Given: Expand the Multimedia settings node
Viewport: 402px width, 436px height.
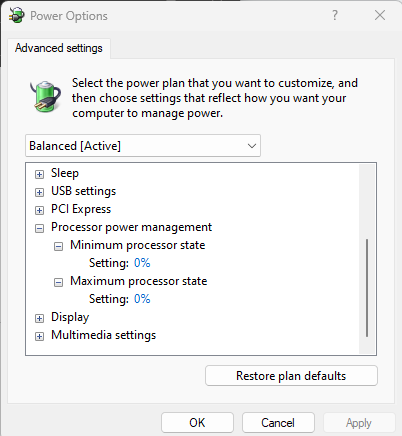Looking at the screenshot, I should point(39,336).
